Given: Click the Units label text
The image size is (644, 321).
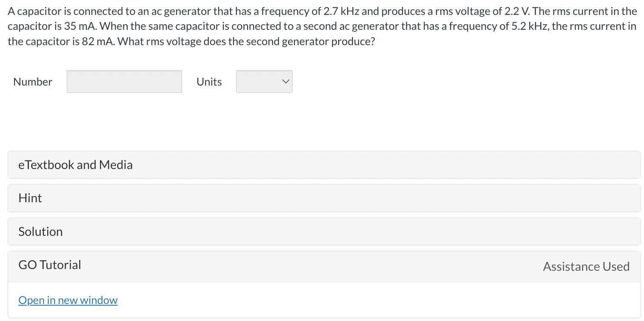Looking at the screenshot, I should click(x=209, y=82).
